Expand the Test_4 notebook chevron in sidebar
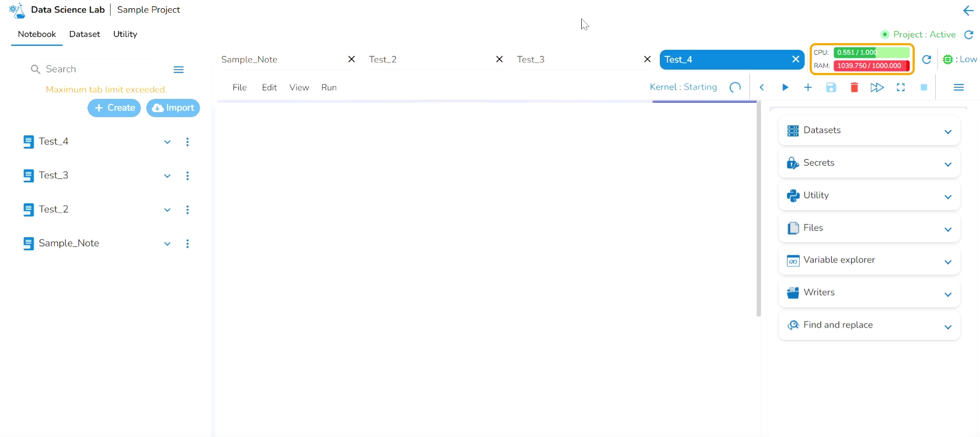The image size is (980, 437). point(167,142)
